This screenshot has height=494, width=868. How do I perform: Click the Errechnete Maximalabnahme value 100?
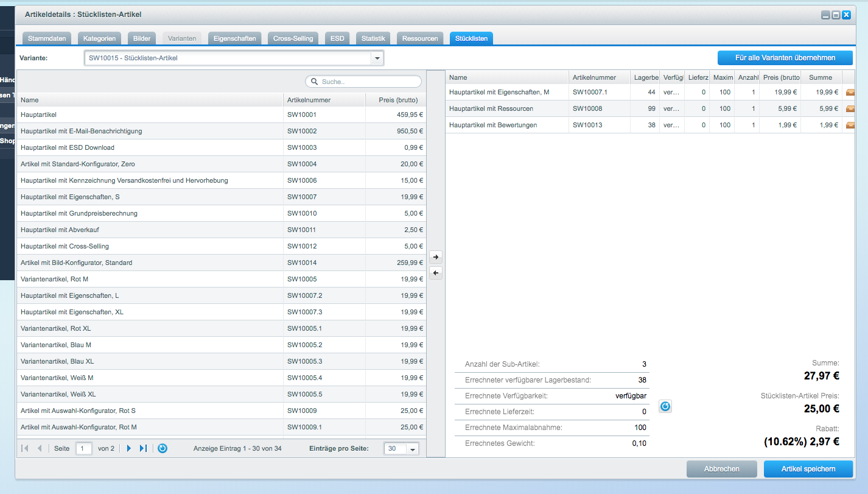640,427
